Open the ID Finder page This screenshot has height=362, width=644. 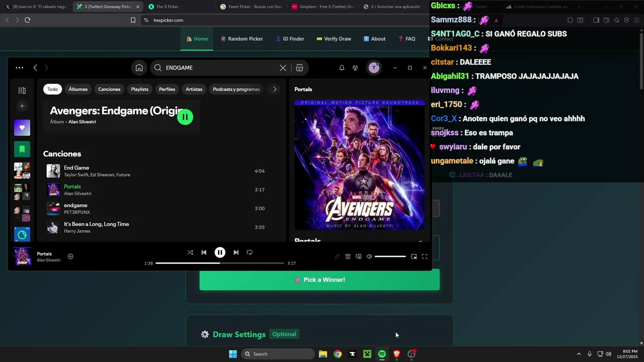290,39
